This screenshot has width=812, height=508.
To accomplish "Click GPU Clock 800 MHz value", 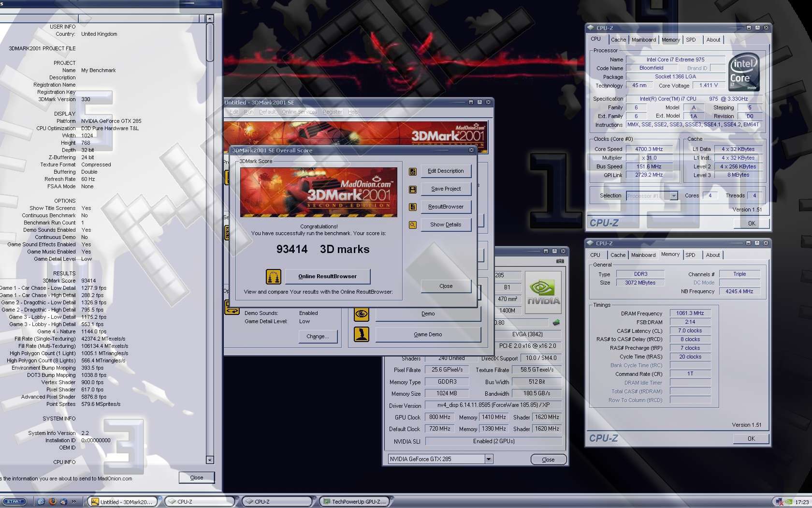I will pos(440,417).
